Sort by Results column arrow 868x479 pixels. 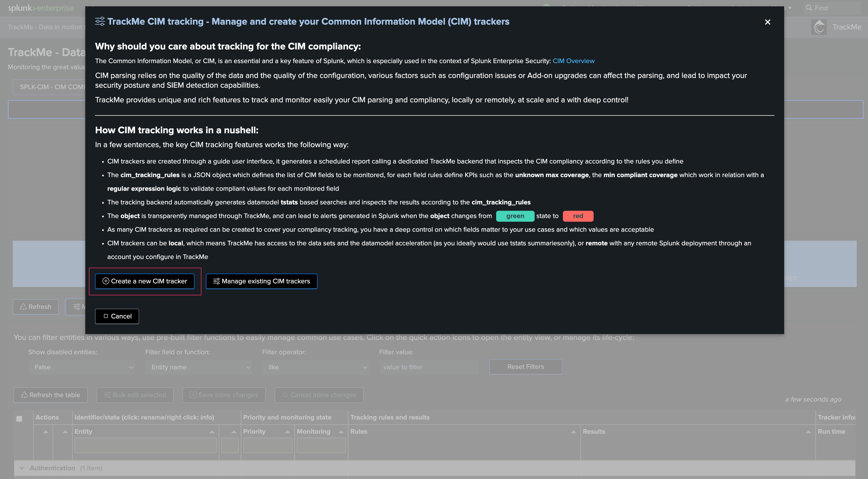808,431
